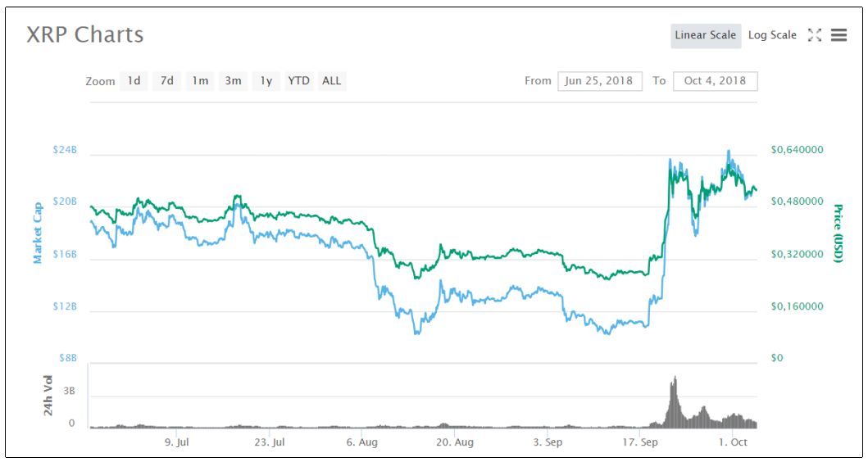Click the tallest volume spike bar
868x462 pixels.
coord(675,402)
